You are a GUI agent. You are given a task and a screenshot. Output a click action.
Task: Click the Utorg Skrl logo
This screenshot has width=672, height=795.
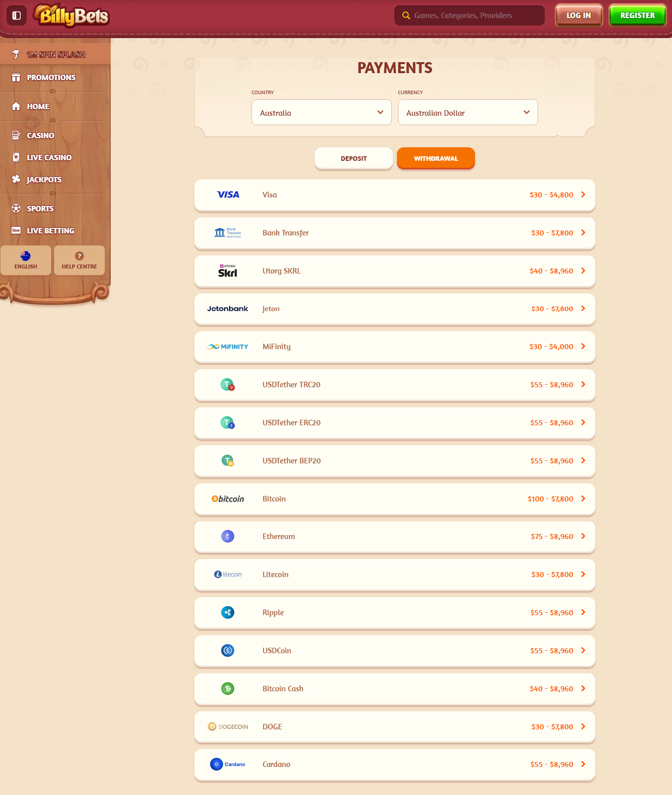point(228,271)
